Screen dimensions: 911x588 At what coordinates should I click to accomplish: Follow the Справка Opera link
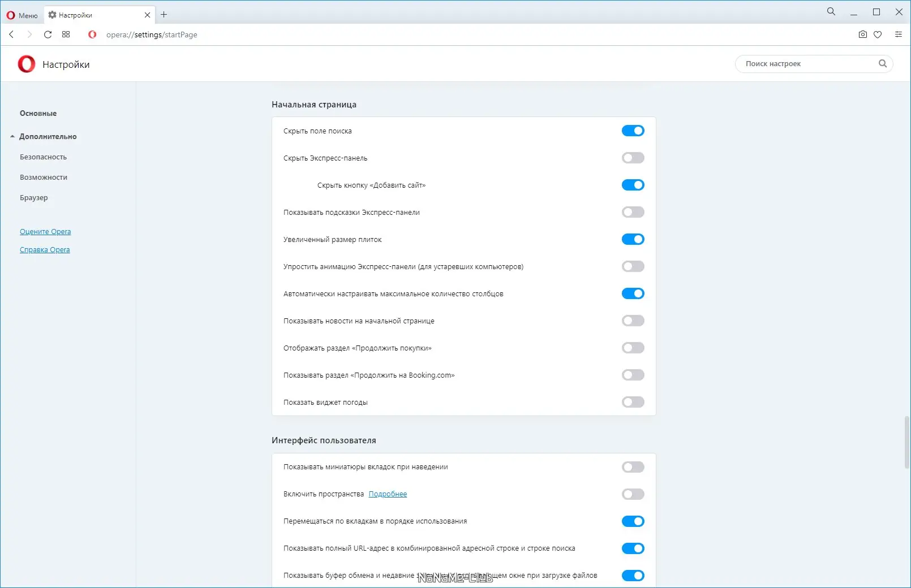coord(45,249)
